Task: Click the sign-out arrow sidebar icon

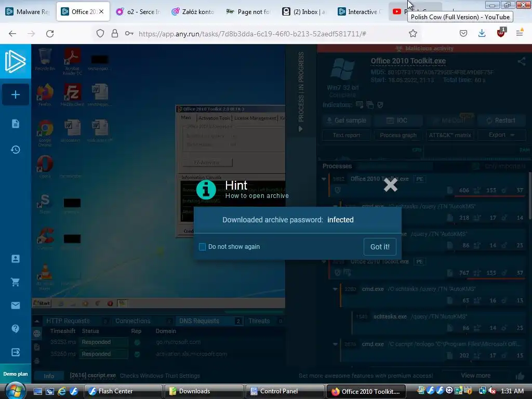Action: (x=16, y=352)
